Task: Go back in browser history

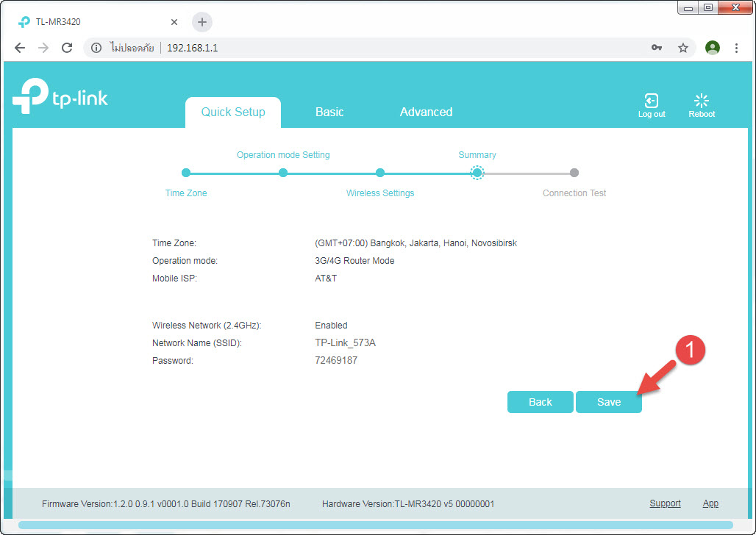Action: click(20, 48)
